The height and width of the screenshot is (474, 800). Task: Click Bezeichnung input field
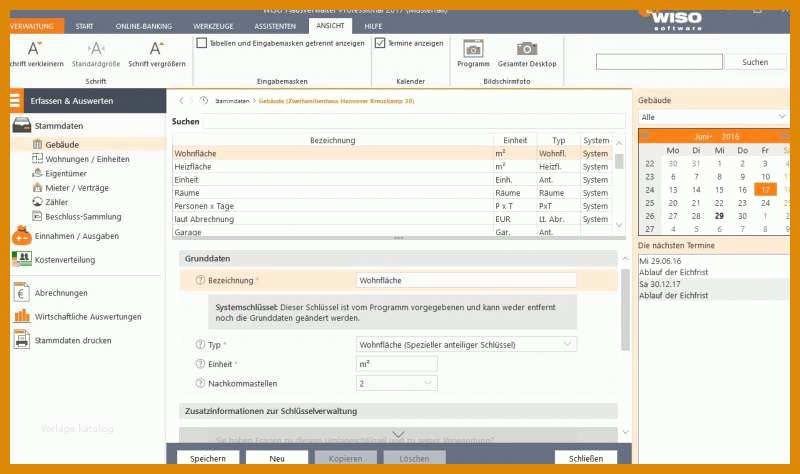[466, 280]
